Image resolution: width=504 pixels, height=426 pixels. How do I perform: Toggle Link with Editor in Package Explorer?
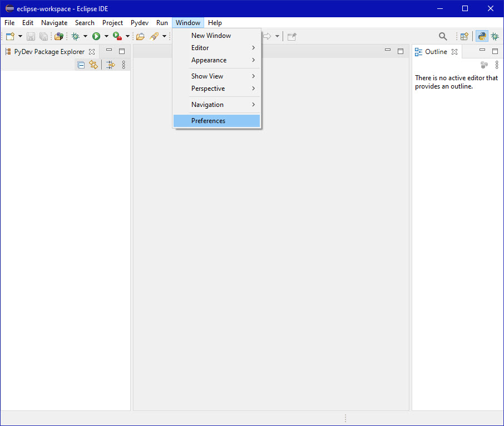93,65
